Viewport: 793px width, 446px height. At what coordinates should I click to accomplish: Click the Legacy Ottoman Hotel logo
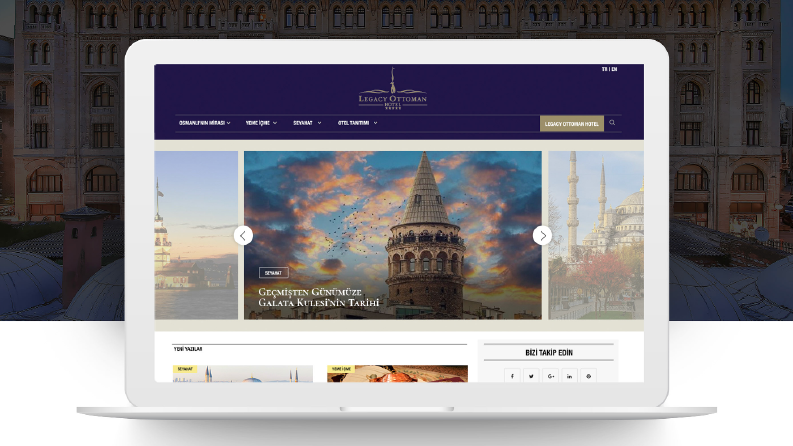click(393, 89)
